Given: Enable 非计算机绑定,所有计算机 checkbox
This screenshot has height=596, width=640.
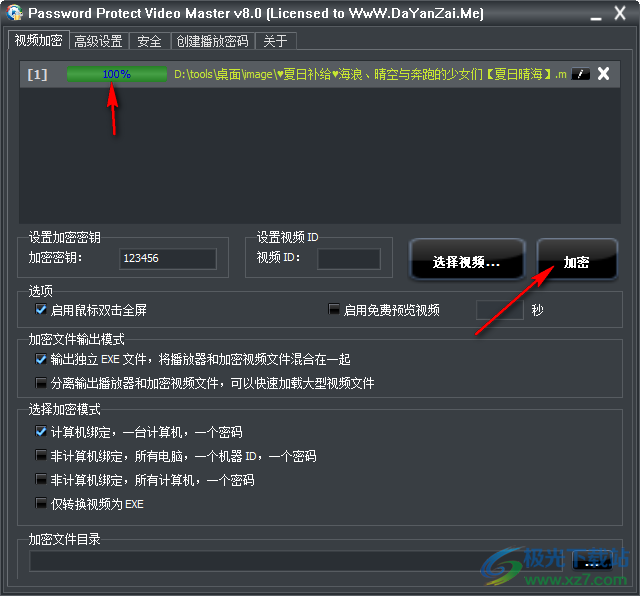Looking at the screenshot, I should pos(41,479).
